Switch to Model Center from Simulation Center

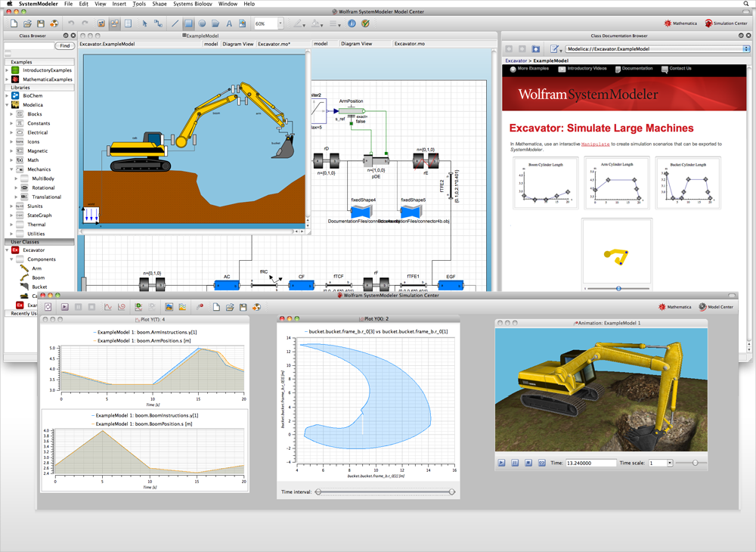pyautogui.click(x=716, y=306)
